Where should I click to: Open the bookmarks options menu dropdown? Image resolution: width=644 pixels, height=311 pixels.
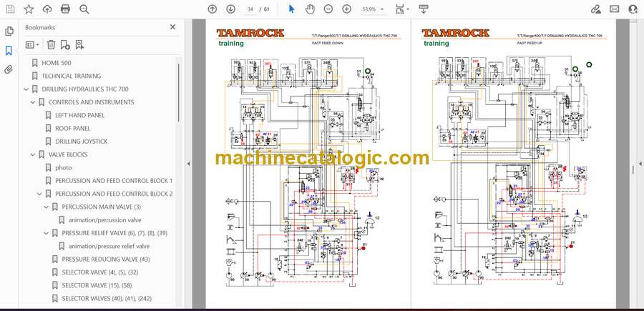point(32,45)
